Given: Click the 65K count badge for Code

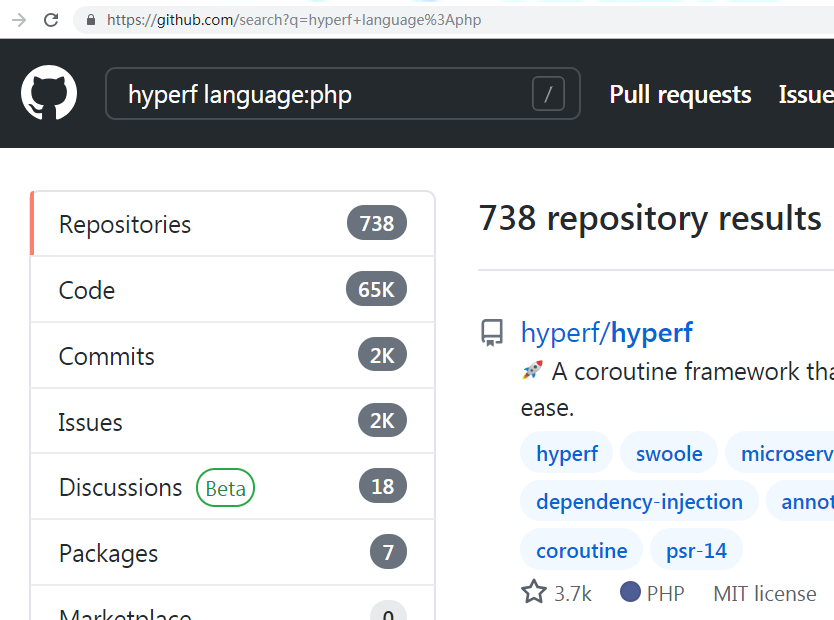Looking at the screenshot, I should tap(376, 289).
